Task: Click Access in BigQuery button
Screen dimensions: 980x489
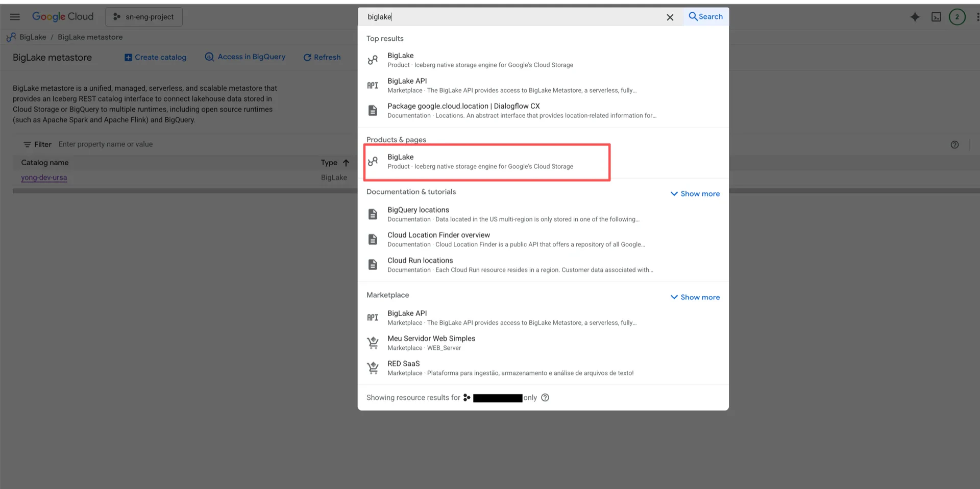Action: [x=245, y=57]
